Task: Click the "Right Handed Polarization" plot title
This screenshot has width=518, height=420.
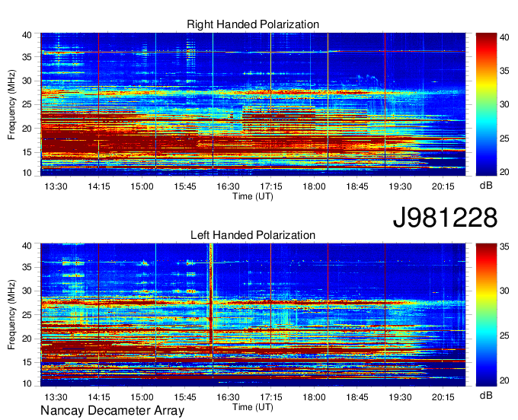Action: tap(253, 24)
